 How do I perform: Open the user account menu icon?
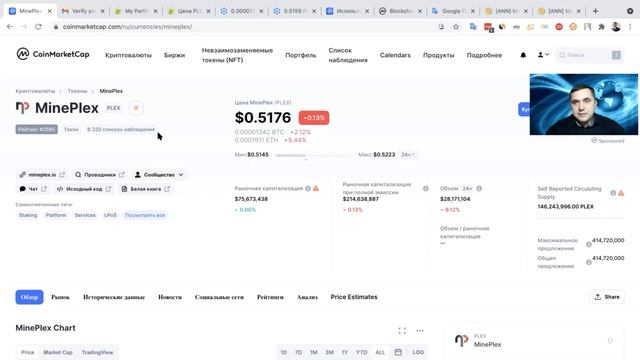(x=543, y=54)
